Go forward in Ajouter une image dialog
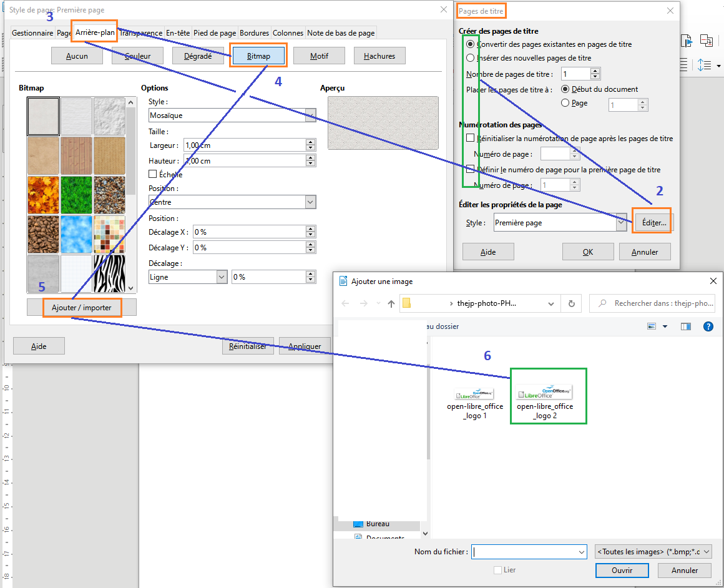 [363, 303]
